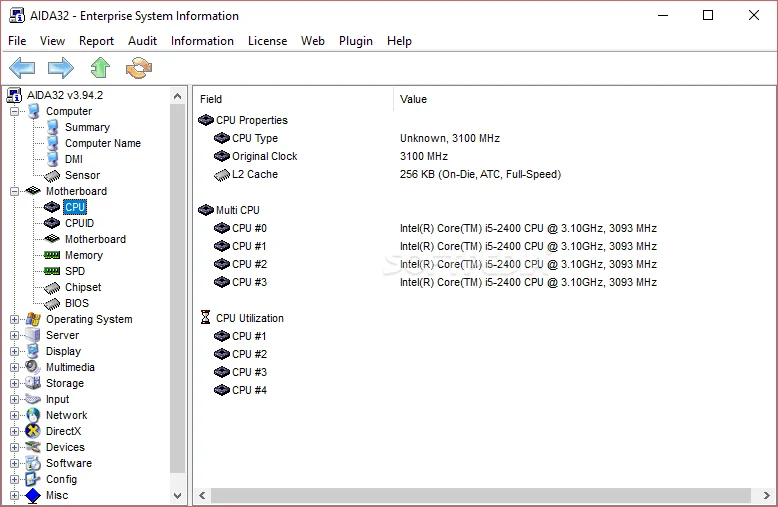
Task: Expand the Config node
Action: (x=14, y=479)
